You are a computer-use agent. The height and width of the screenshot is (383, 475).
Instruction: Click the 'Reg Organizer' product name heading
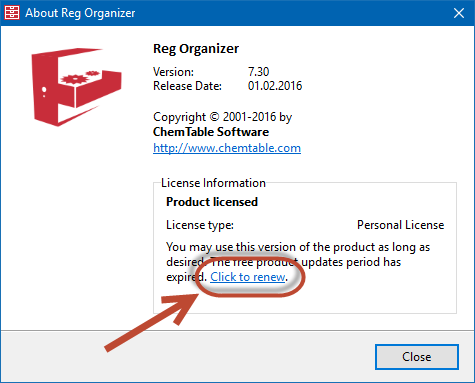click(x=196, y=49)
